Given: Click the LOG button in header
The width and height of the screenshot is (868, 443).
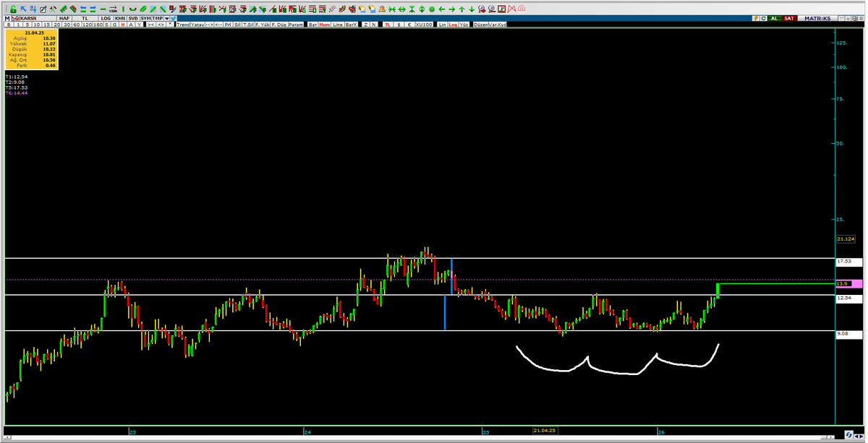Looking at the screenshot, I should pos(106,18).
